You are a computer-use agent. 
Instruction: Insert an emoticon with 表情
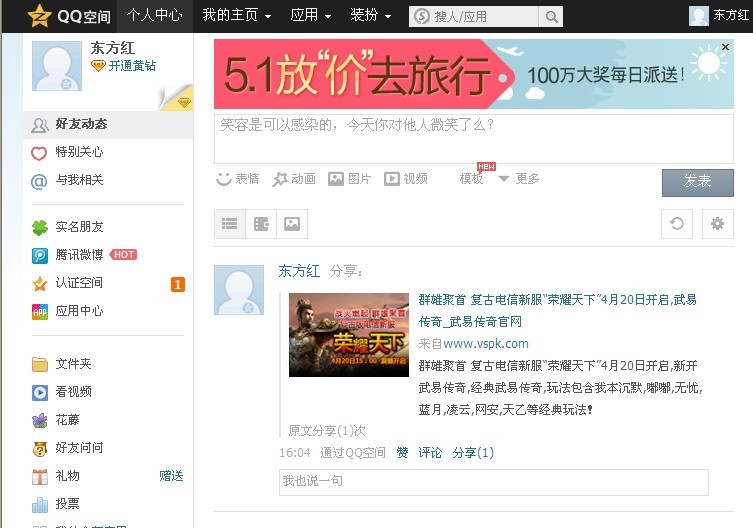click(x=238, y=179)
